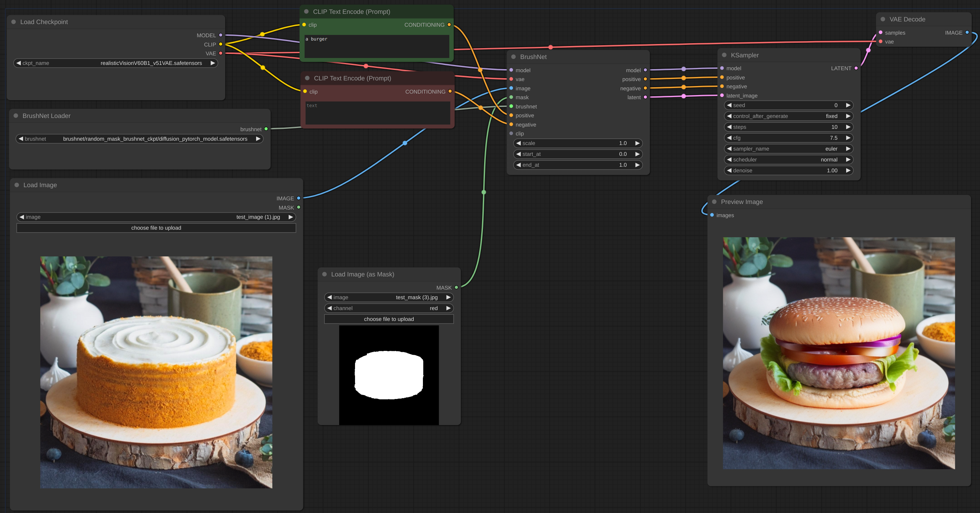The width and height of the screenshot is (980, 513).
Task: Click choose file to upload in Load Image as Mask
Action: tap(389, 319)
